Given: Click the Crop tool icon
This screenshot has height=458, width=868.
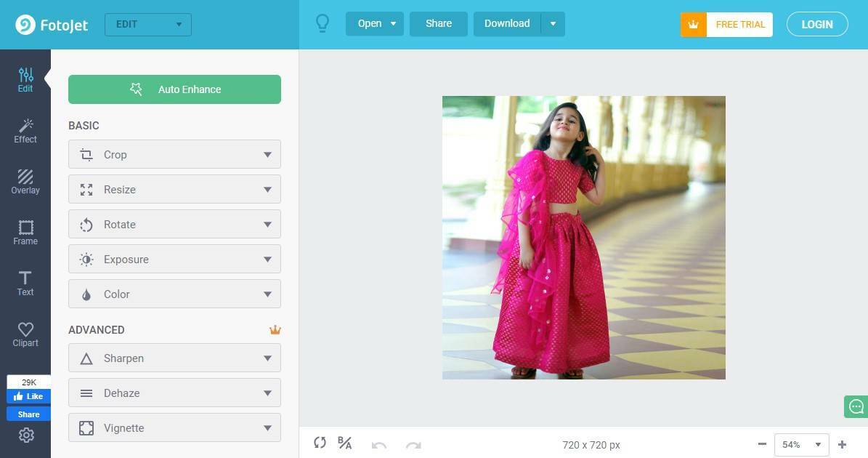Looking at the screenshot, I should click(86, 155).
